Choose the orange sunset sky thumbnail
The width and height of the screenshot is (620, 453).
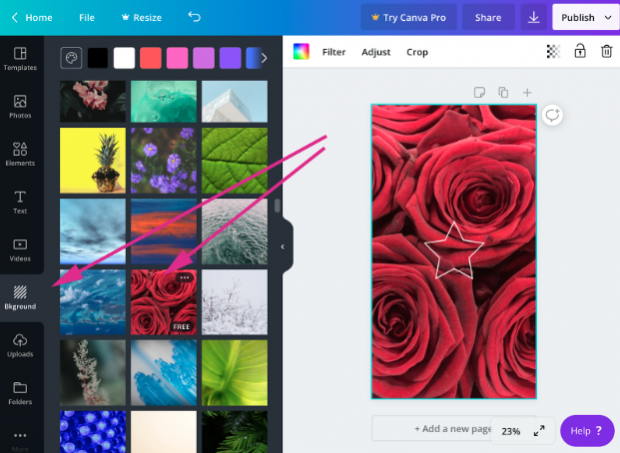[x=164, y=231]
